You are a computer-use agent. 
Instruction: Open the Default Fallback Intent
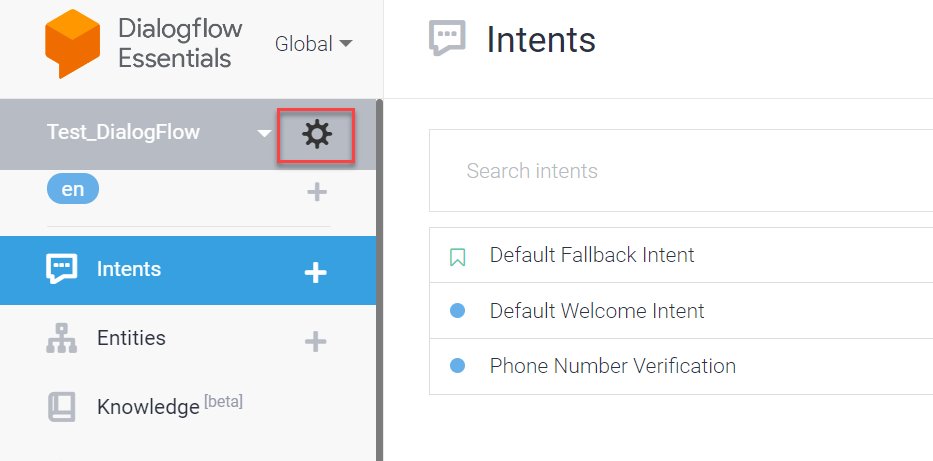(592, 255)
